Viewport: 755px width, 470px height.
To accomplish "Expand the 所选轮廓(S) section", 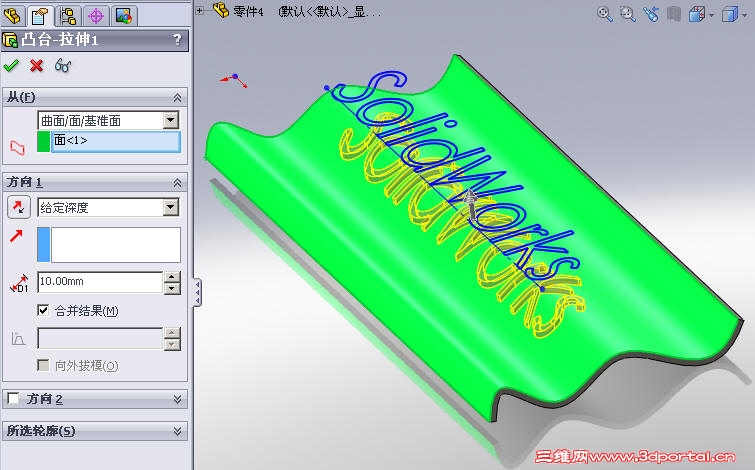I will [177, 431].
